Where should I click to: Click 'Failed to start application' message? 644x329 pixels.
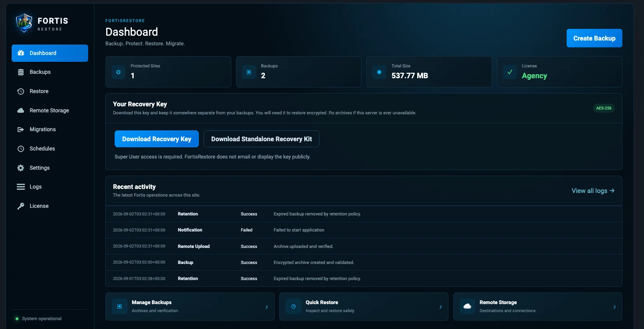pos(299,230)
